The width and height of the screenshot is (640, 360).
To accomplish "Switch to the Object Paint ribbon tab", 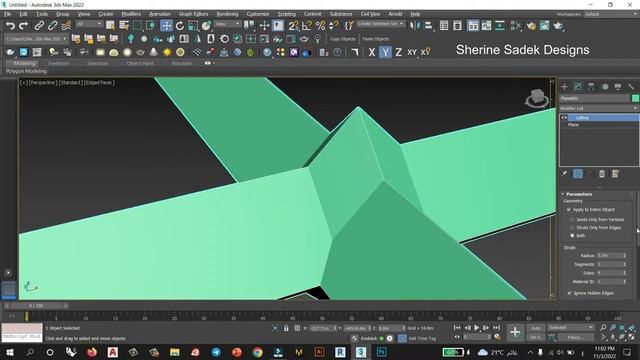I will (140, 63).
